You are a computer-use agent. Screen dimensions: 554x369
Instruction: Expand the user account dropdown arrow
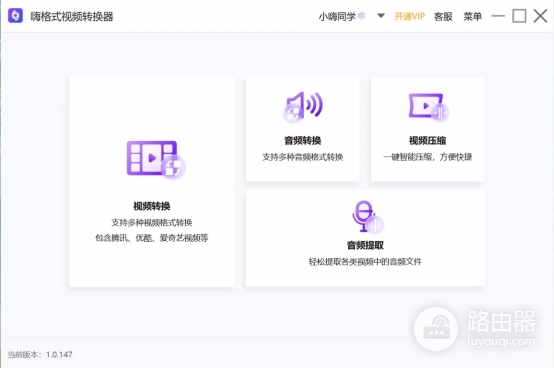(381, 16)
